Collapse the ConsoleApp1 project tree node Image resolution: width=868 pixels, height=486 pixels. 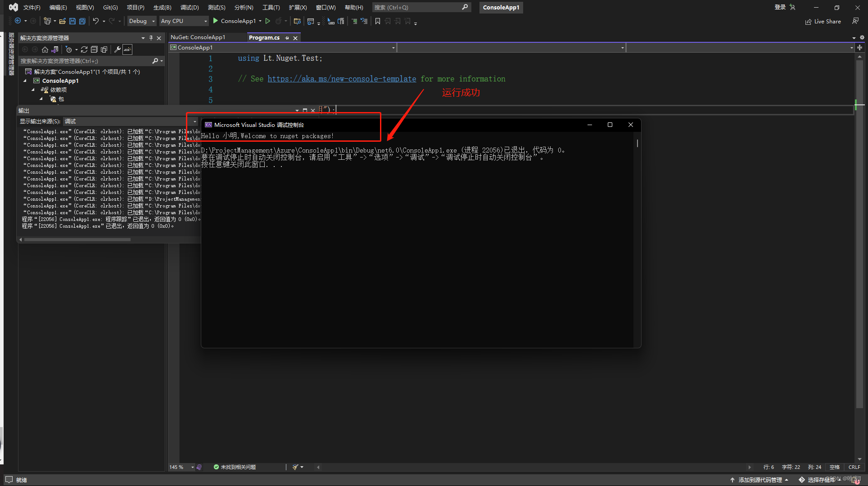coord(25,81)
